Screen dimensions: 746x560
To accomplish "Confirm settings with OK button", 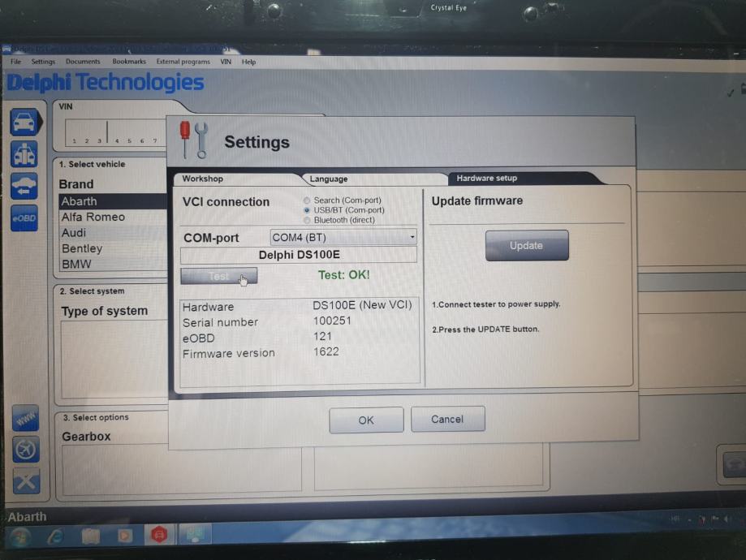I will click(x=366, y=420).
